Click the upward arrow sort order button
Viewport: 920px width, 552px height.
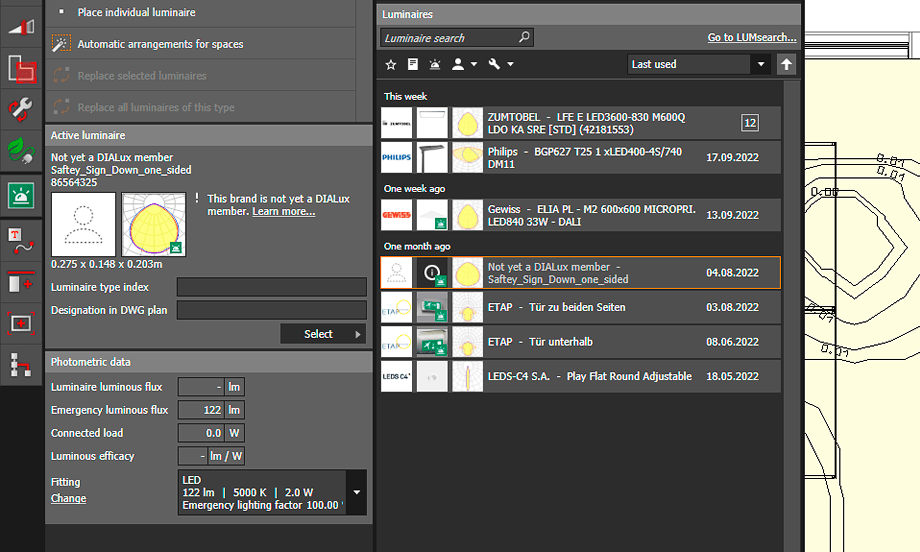click(787, 64)
